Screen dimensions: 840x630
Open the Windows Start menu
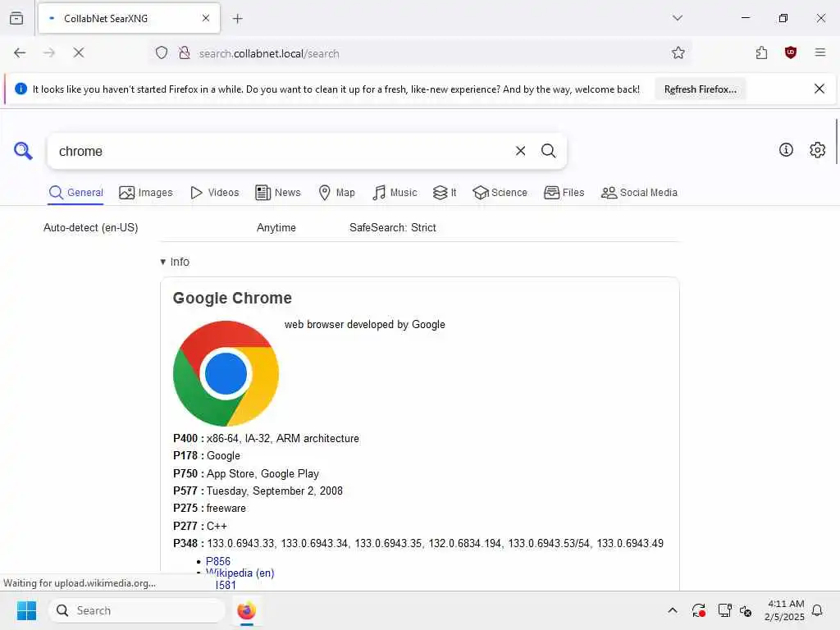[26, 610]
